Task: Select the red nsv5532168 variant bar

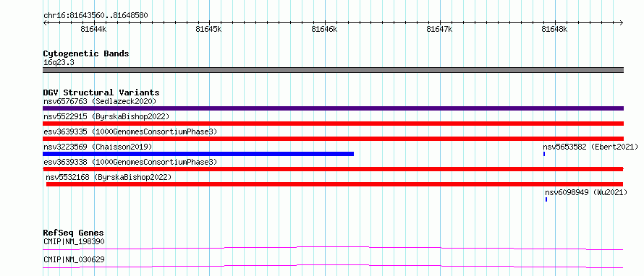Action: pos(335,184)
